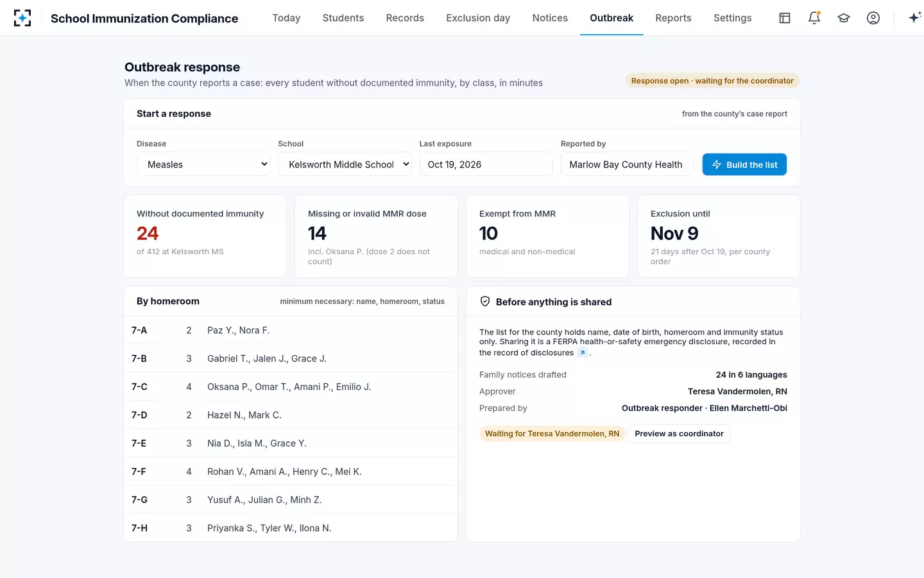Screen dimensions: 924x578
Task: Edit the Last exposure date field
Action: click(486, 164)
